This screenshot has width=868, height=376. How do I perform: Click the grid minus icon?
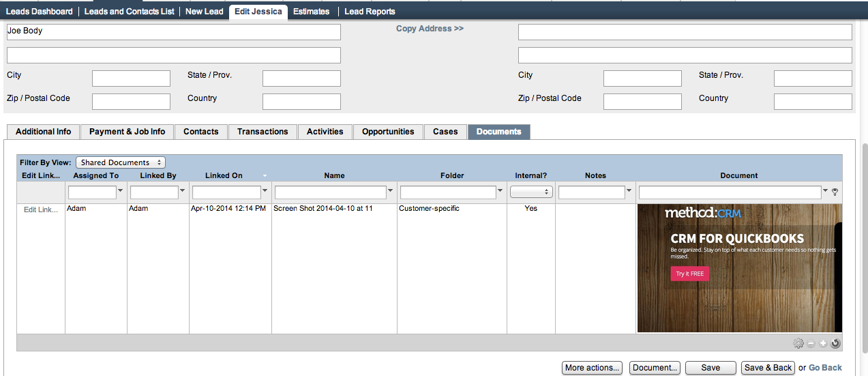coord(811,343)
